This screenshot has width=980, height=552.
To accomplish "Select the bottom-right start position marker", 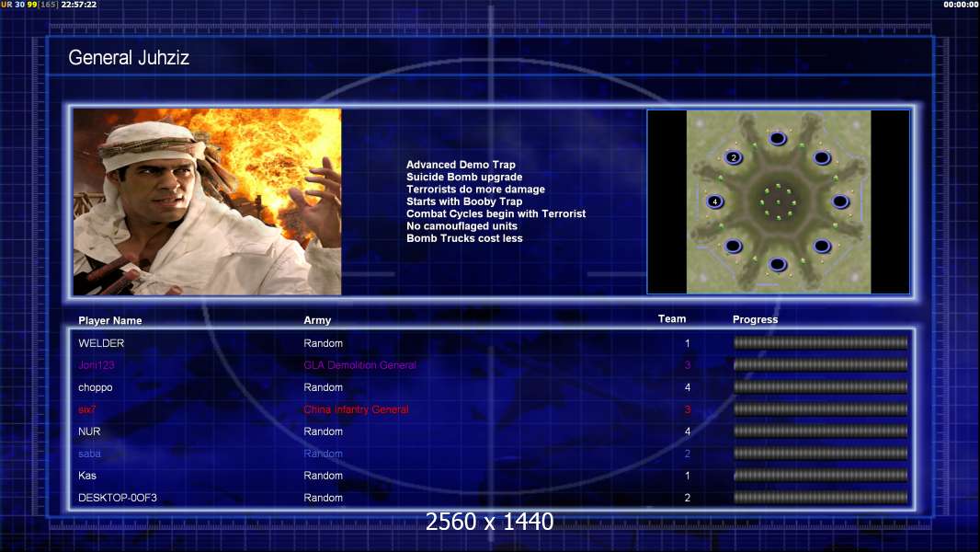I will 822,246.
